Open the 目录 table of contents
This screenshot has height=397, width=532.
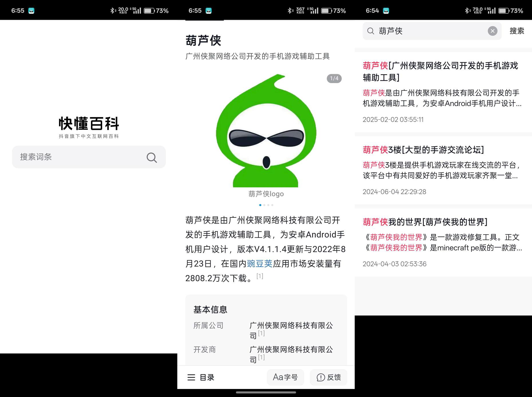coord(201,378)
